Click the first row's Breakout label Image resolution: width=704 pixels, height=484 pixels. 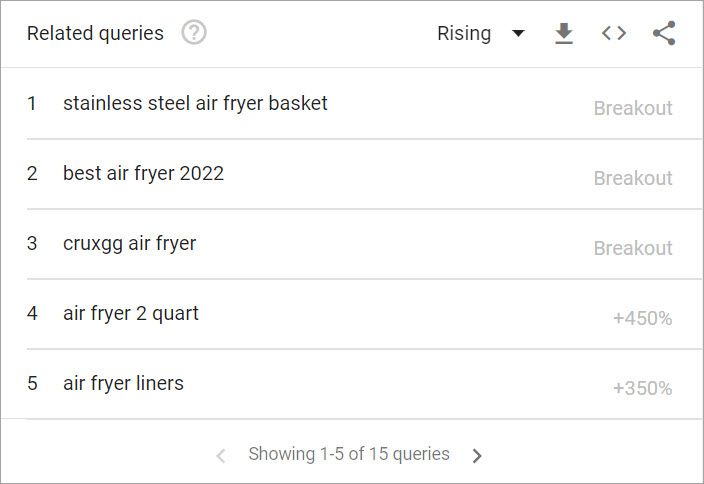click(x=633, y=108)
